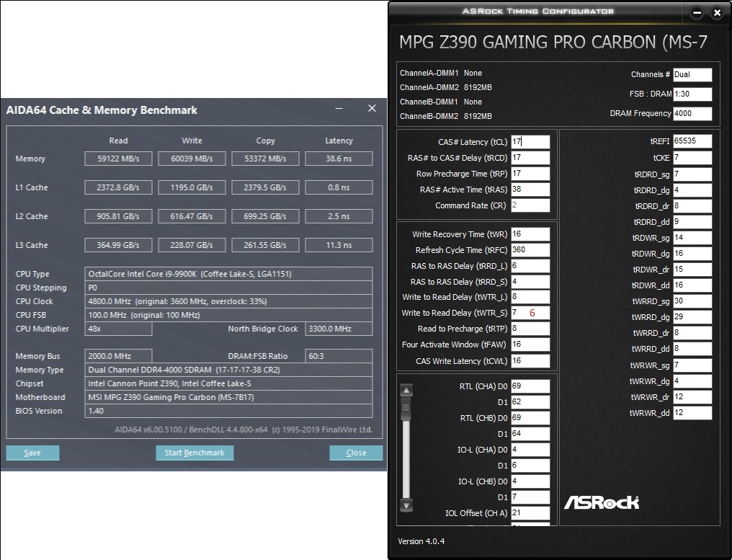Click the Channels # field showing Dual
Viewport: 732px width, 560px height.
click(x=692, y=75)
